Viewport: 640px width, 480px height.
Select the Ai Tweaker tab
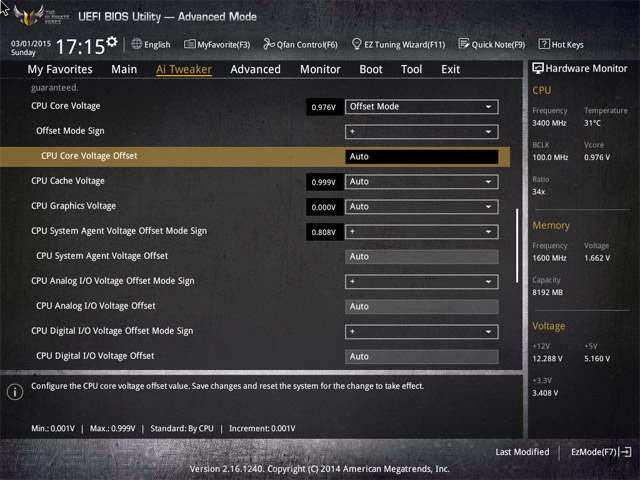point(184,69)
